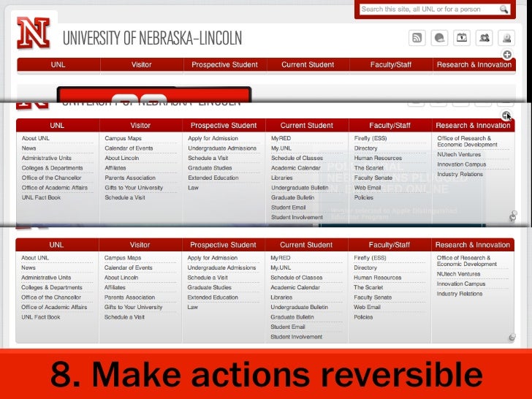Screen dimensions: 532x399
Task: Open Student Email in middle menu
Action: point(289,207)
